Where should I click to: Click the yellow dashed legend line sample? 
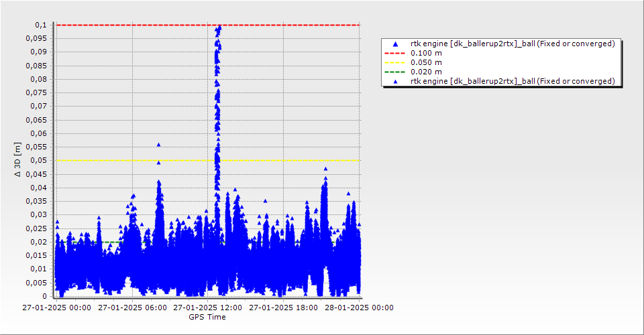tap(394, 63)
